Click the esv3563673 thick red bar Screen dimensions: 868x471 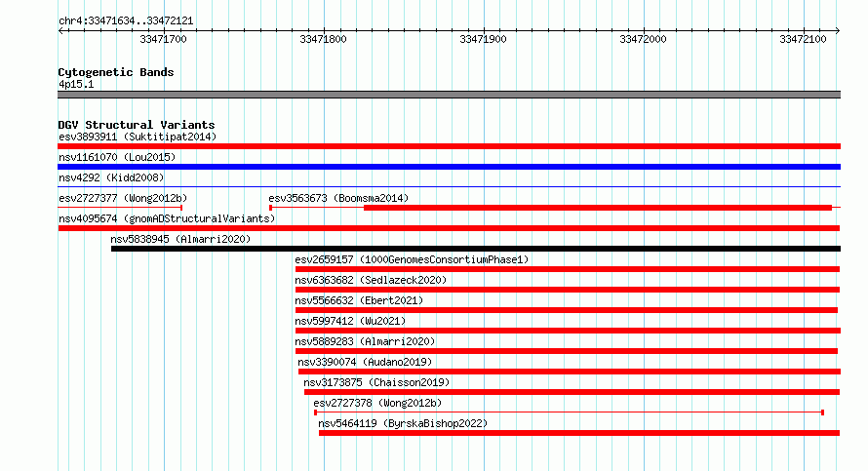[x=598, y=208]
